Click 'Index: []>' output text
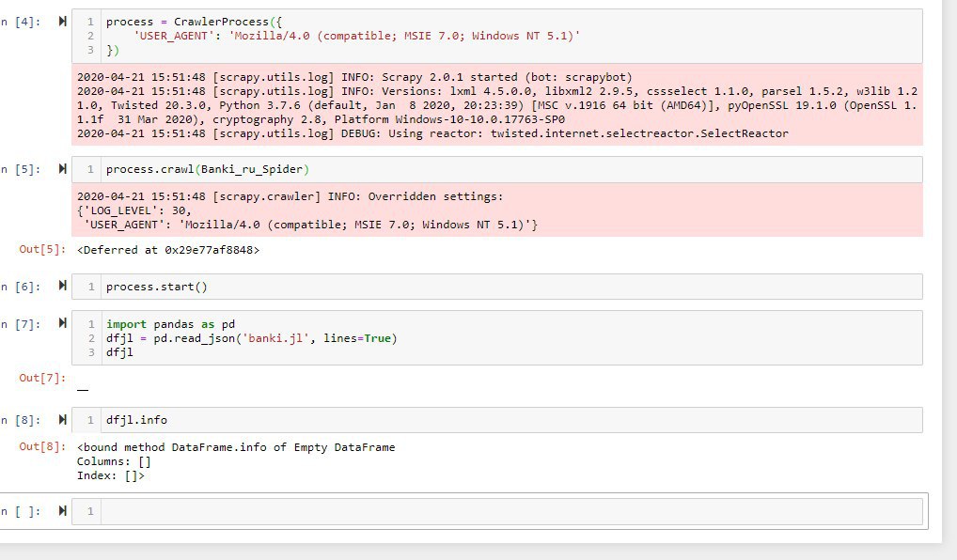 pos(111,475)
